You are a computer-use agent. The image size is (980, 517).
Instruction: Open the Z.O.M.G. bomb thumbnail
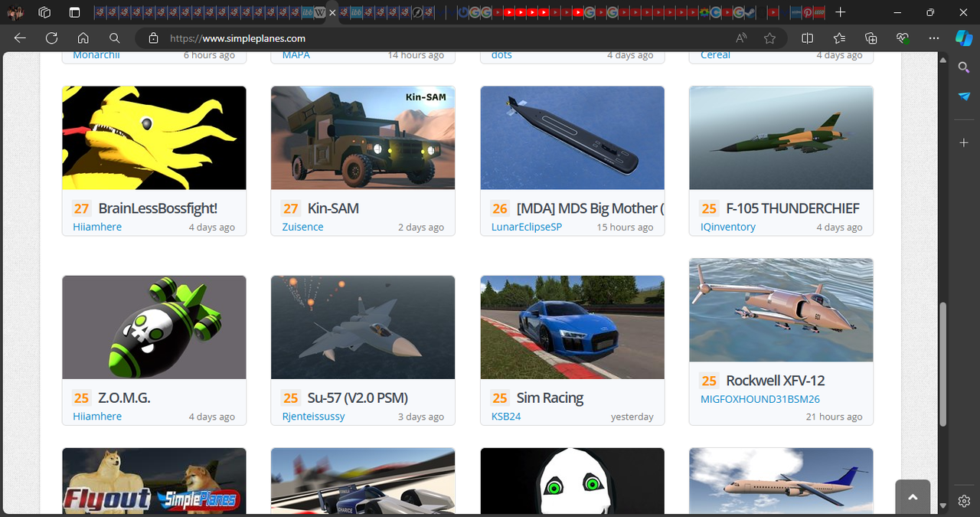tap(154, 327)
